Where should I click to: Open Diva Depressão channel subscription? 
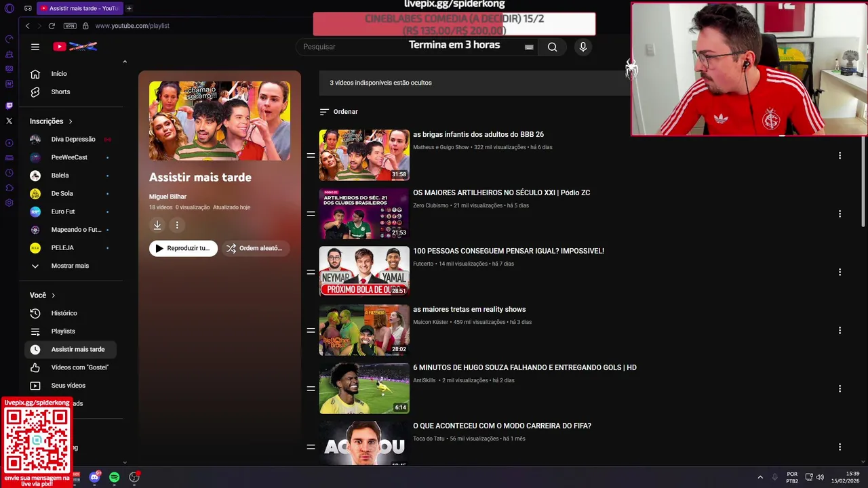(70, 139)
